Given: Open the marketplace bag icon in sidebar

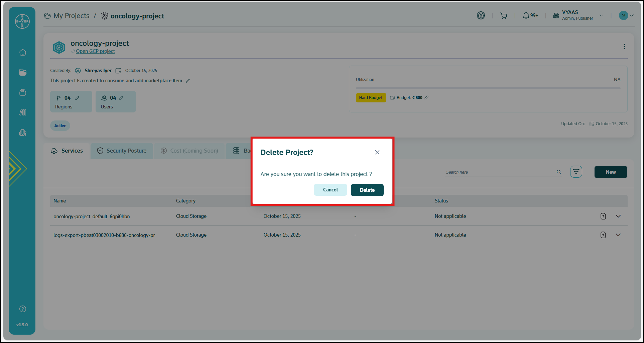Looking at the screenshot, I should (23, 92).
